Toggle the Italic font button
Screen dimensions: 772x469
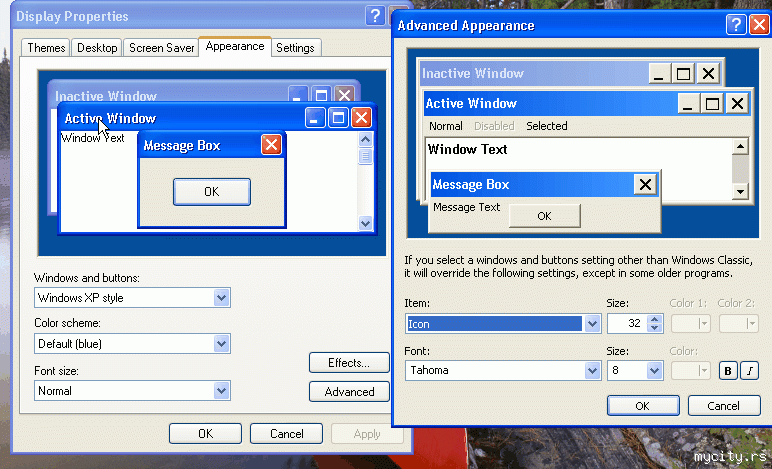pyautogui.click(x=749, y=371)
